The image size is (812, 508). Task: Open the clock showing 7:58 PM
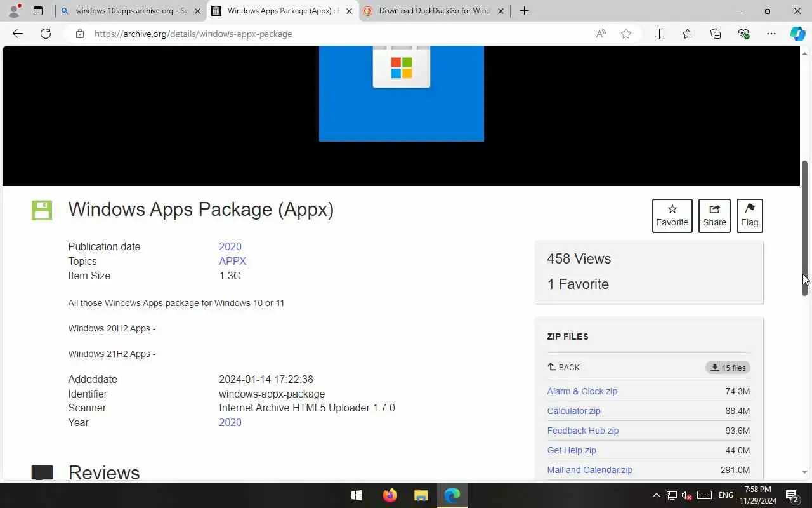pos(757,495)
